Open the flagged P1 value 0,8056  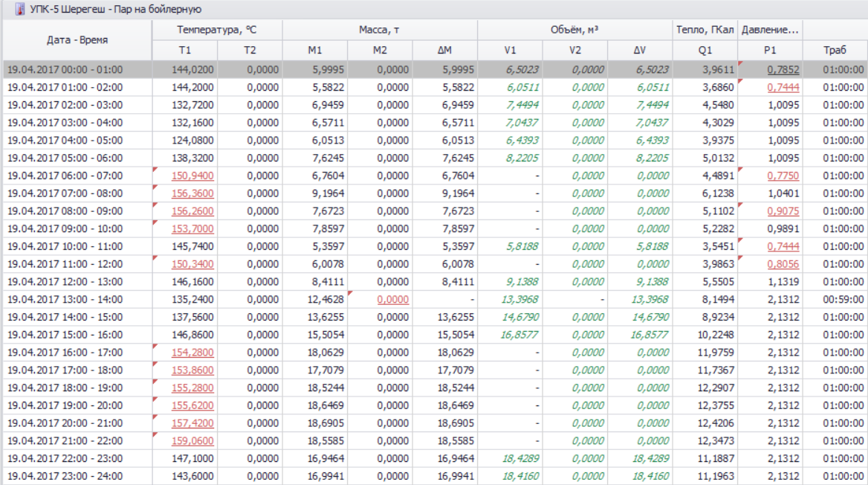point(783,264)
